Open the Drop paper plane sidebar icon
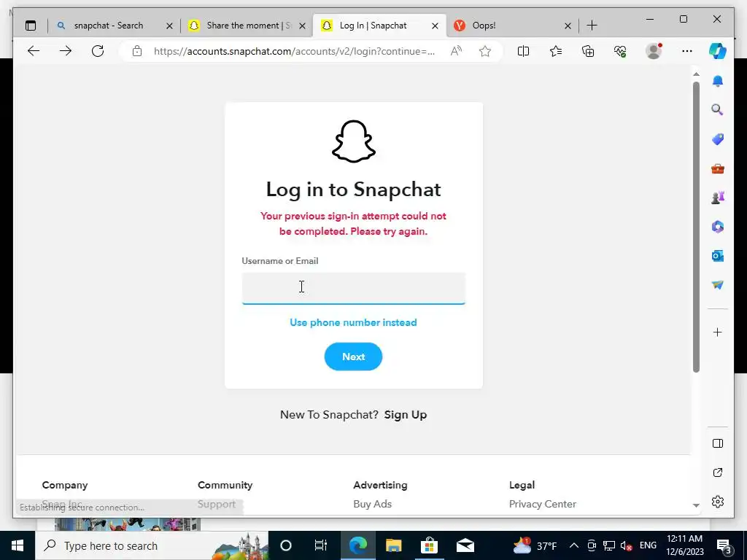This screenshot has height=560, width=747. click(718, 285)
